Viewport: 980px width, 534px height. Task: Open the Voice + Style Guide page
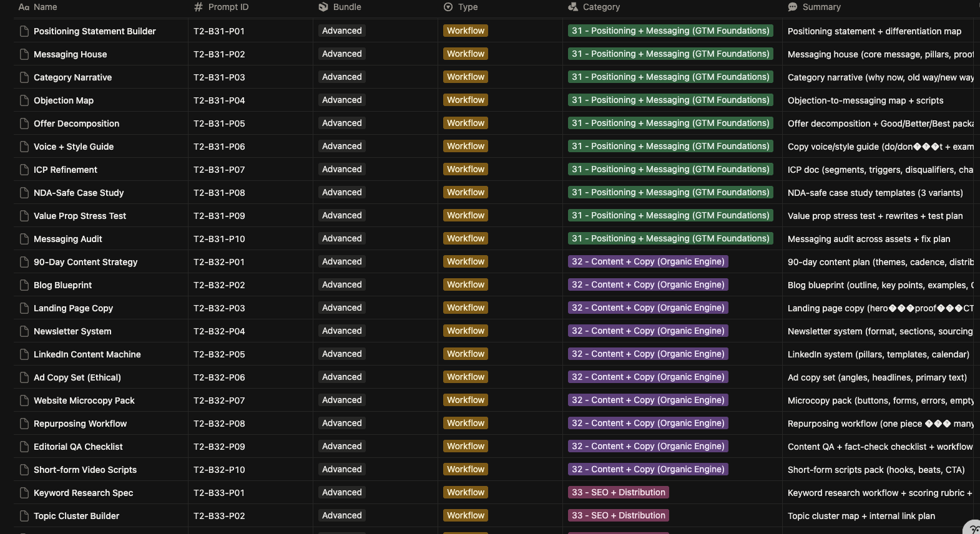pos(74,147)
